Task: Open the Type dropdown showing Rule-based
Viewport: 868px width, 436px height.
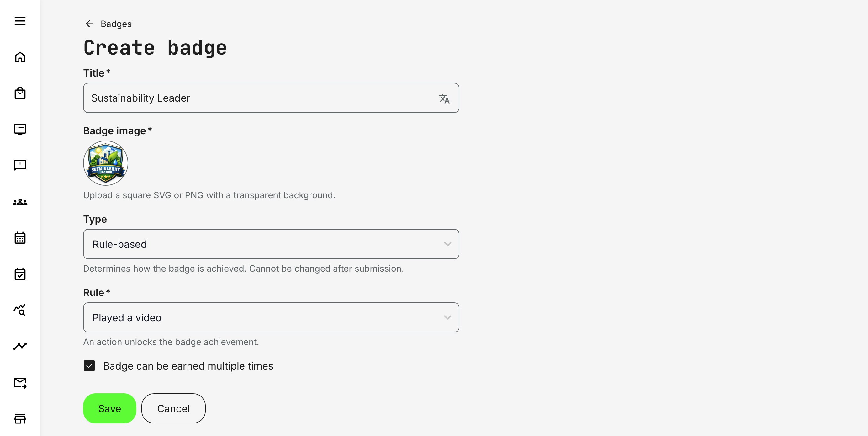Action: point(271,244)
